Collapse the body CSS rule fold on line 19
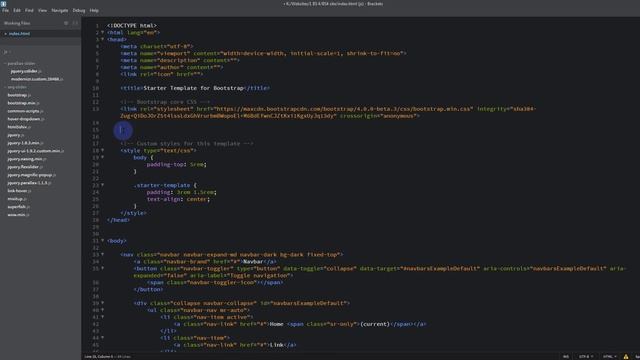Image resolution: width=640 pixels, height=360 pixels. [102, 157]
